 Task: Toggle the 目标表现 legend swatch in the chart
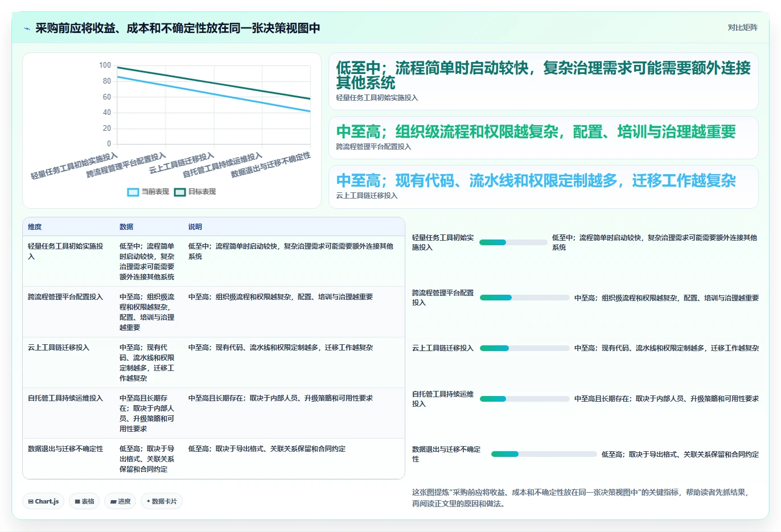tap(180, 192)
